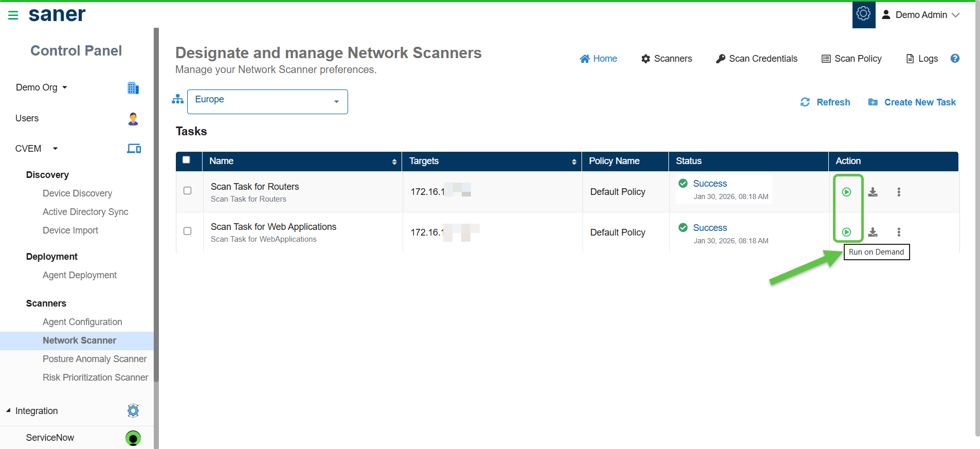Download report for Scan Task for Routers
Screen dimensions: 980x449
pyautogui.click(x=873, y=192)
